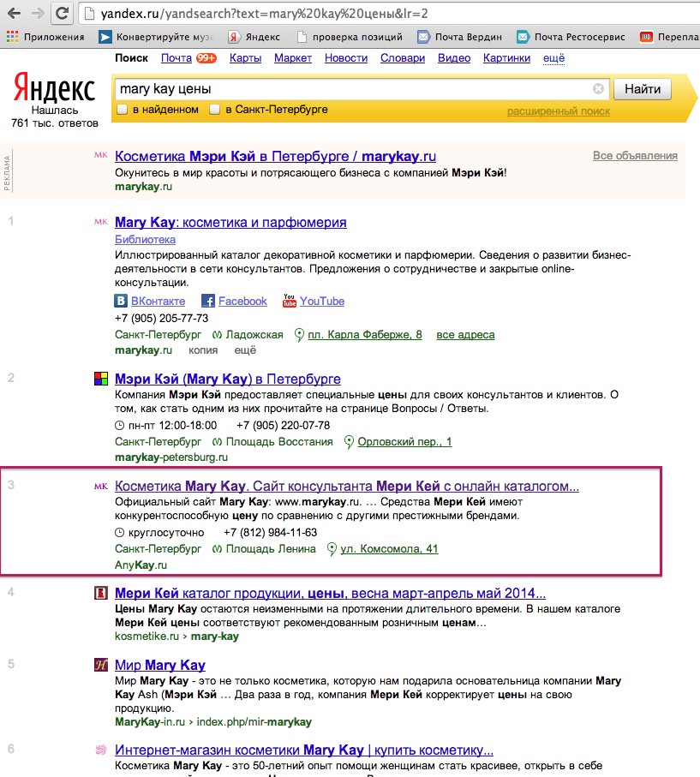Click the 'kosmetike.ru > mary-kay' URL

click(176, 637)
